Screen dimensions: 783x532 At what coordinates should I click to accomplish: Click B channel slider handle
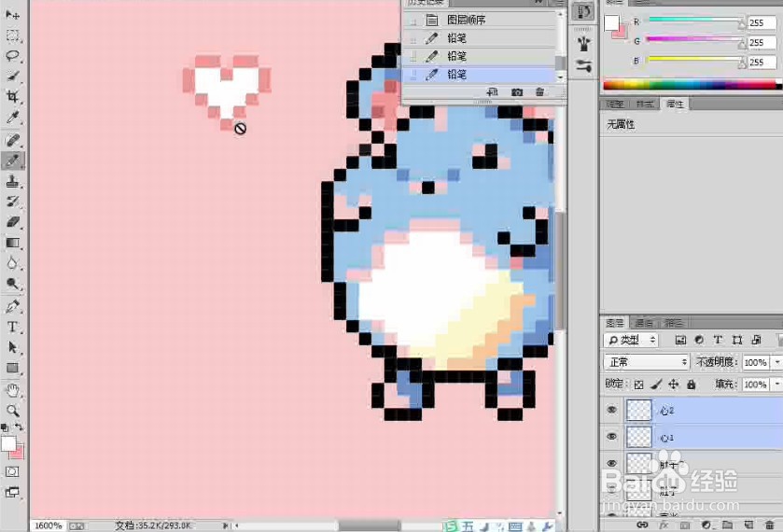click(x=742, y=63)
